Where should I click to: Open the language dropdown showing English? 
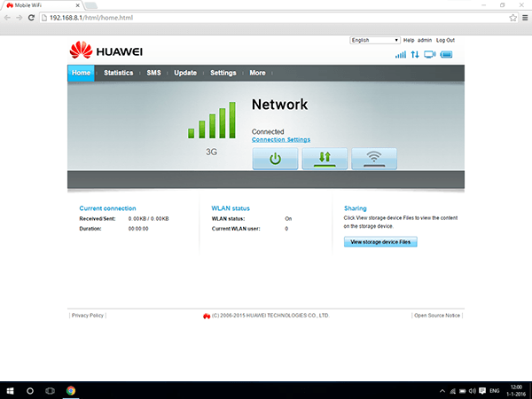coord(375,41)
